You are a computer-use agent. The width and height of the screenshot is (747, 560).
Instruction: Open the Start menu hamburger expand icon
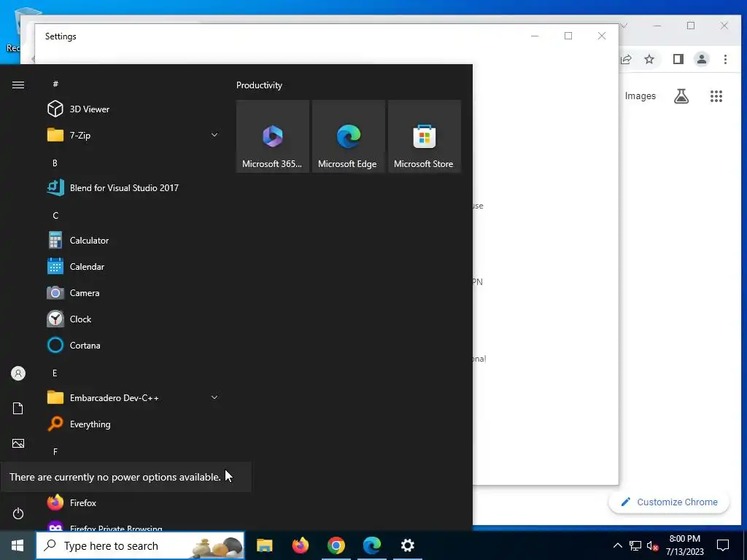(x=18, y=85)
